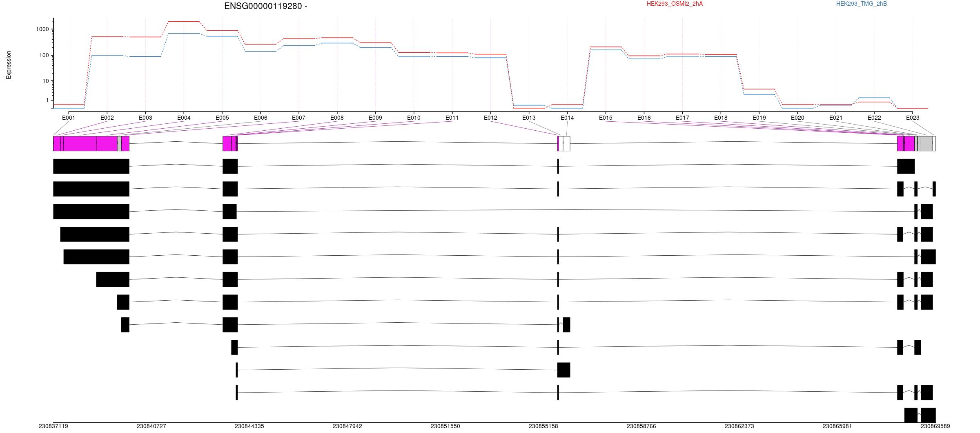Click genomic coordinate 230840727
980x433 pixels.
(151, 426)
